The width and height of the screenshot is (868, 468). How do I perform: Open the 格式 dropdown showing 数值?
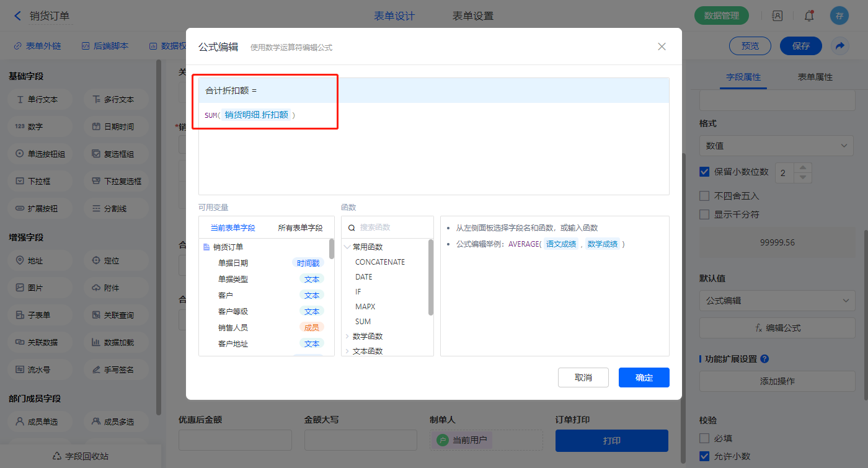(x=777, y=146)
